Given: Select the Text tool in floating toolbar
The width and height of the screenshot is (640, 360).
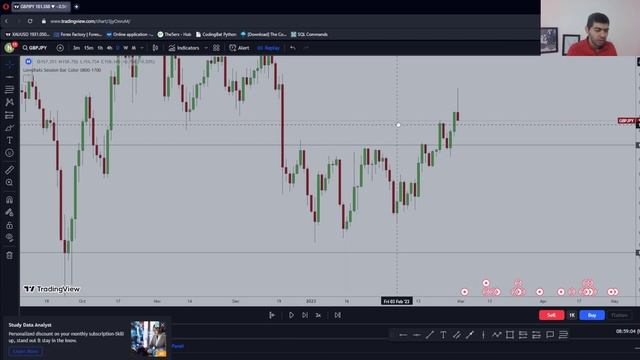Looking at the screenshot, I should tap(443, 335).
